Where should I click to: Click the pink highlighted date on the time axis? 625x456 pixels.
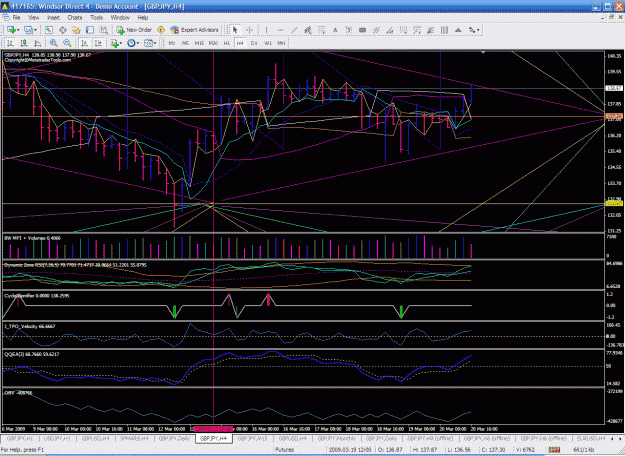pyautogui.click(x=213, y=429)
